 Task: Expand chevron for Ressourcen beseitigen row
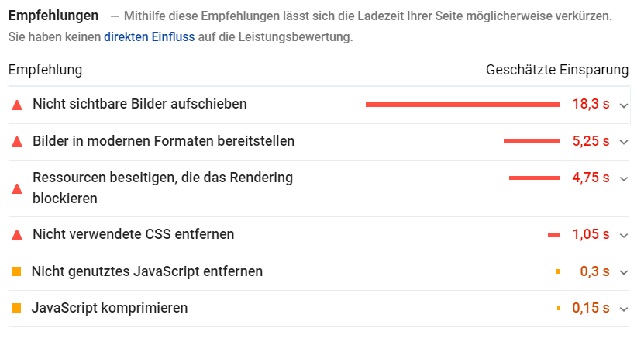pyautogui.click(x=624, y=179)
